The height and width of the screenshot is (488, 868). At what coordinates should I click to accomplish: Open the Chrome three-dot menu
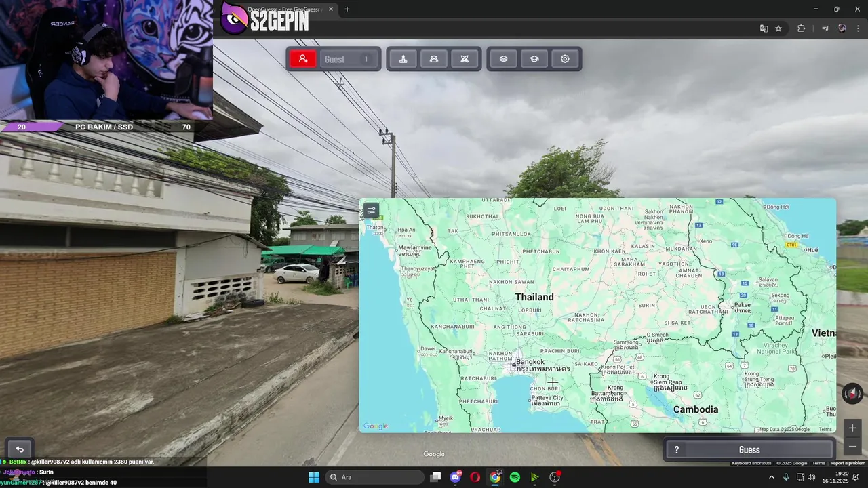859,28
